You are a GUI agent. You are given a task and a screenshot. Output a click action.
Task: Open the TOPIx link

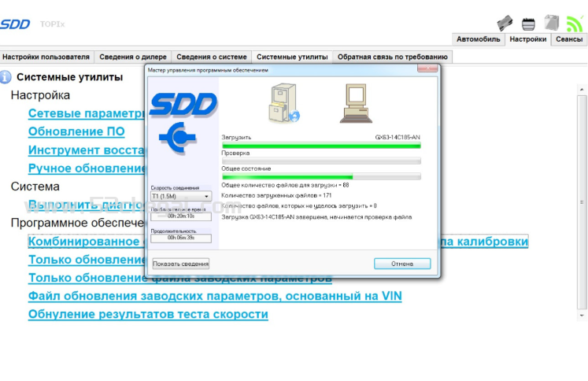(53, 24)
